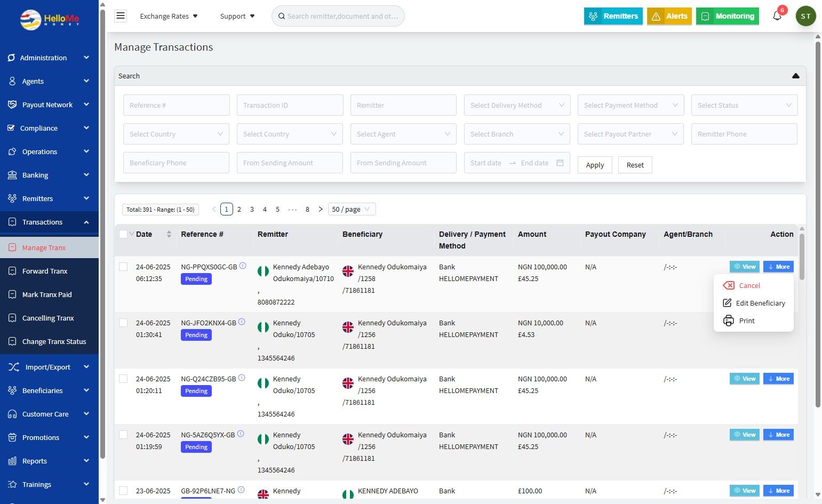The width and height of the screenshot is (822, 504).
Task: Click the Reference # input field
Action: click(x=176, y=105)
